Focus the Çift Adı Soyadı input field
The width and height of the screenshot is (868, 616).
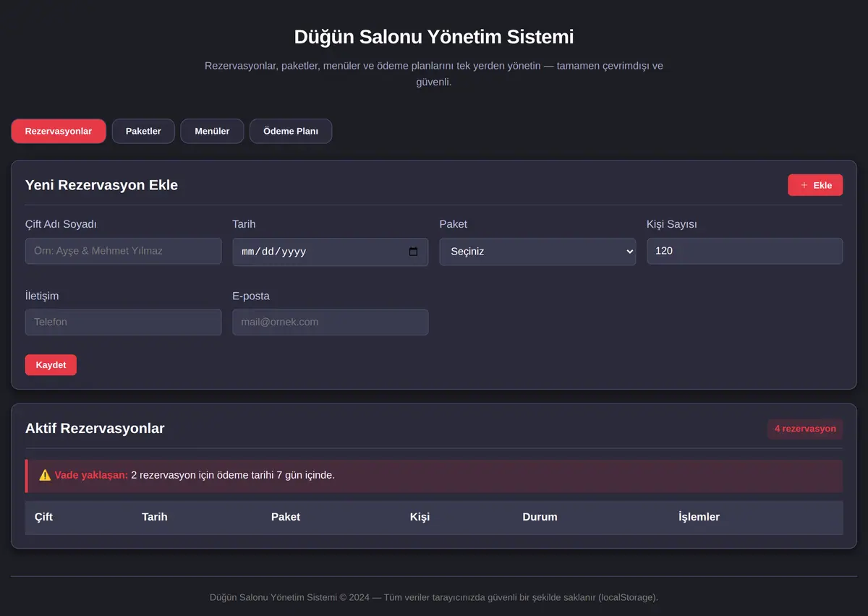[123, 251]
